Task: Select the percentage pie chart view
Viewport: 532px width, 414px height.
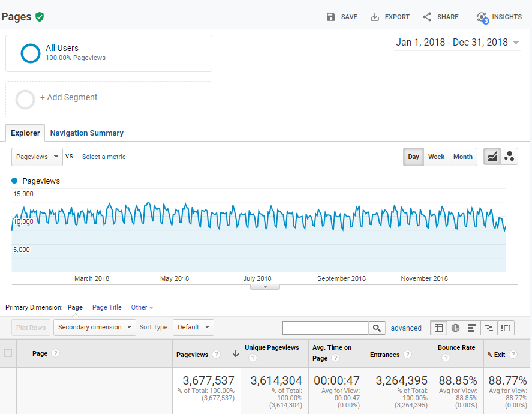Action: 455,328
